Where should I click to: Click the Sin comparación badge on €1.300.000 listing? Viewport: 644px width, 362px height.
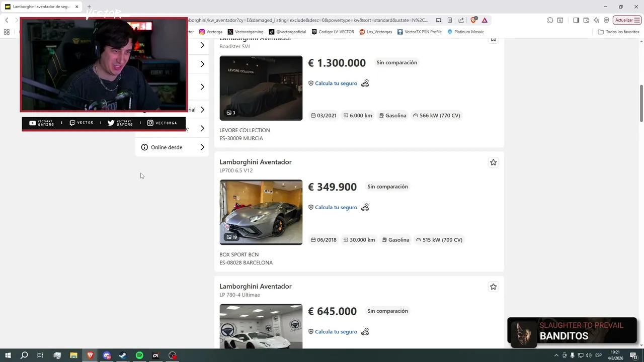click(x=397, y=63)
